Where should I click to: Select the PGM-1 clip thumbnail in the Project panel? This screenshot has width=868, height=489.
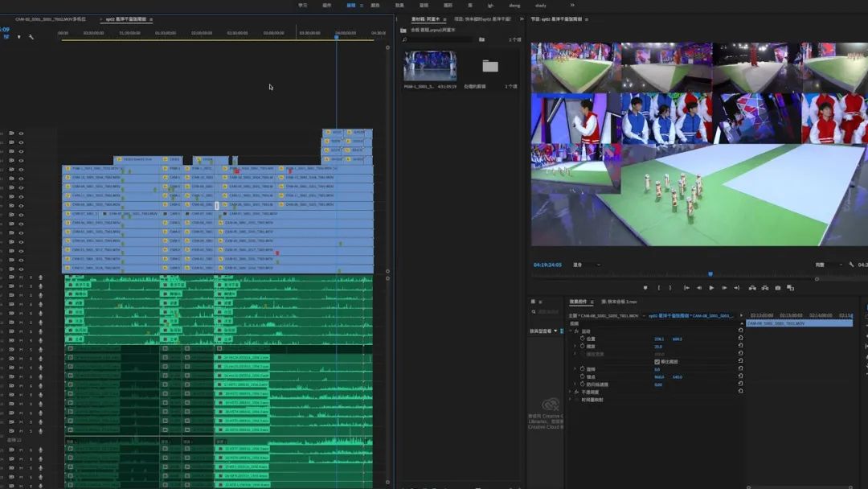click(x=430, y=66)
